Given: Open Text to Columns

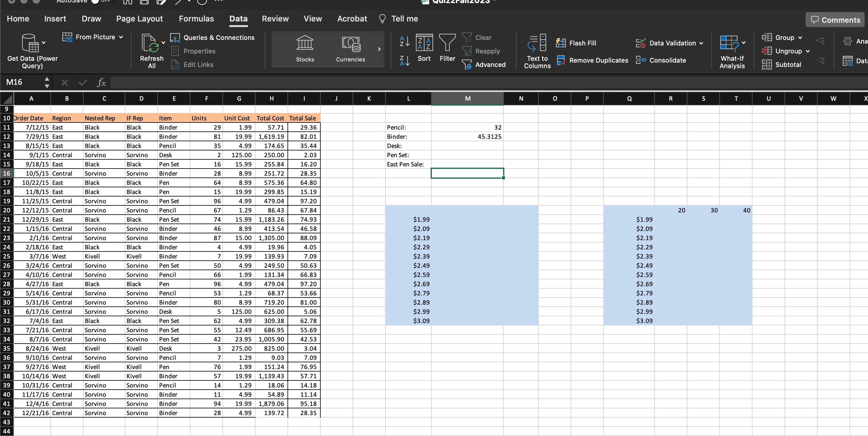Looking at the screenshot, I should coord(537,51).
